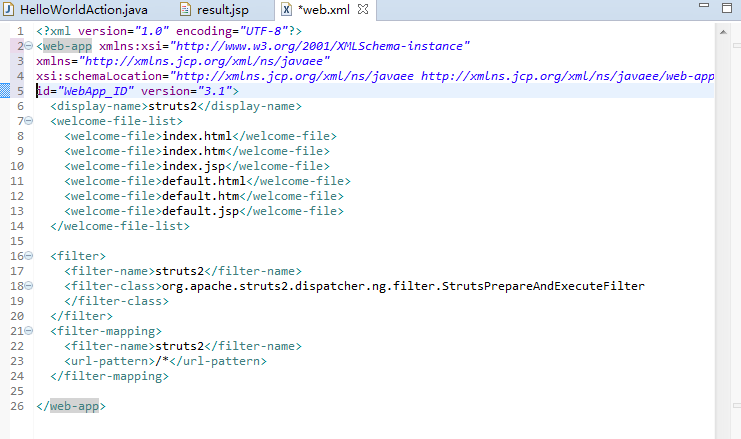Select the web.xml editor tab

324,9
